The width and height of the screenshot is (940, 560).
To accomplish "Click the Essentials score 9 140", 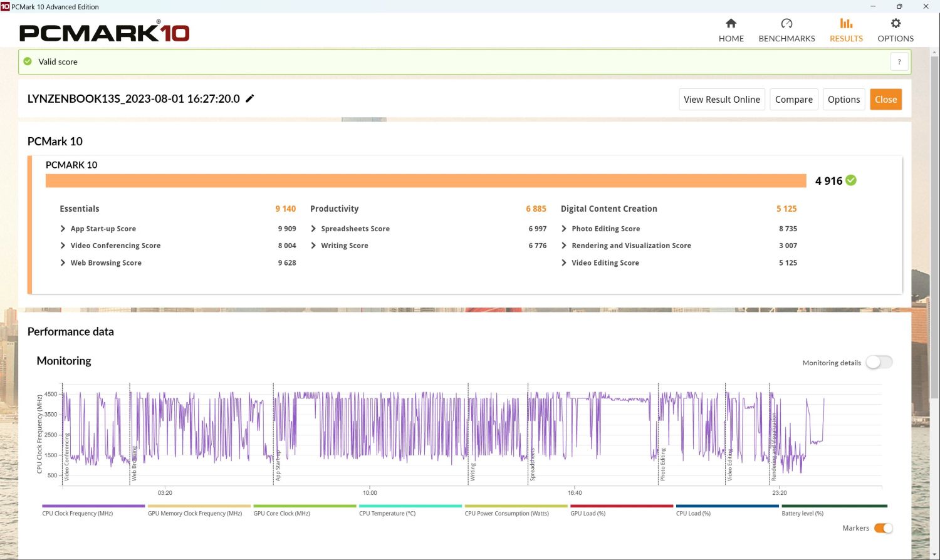I will [x=285, y=209].
